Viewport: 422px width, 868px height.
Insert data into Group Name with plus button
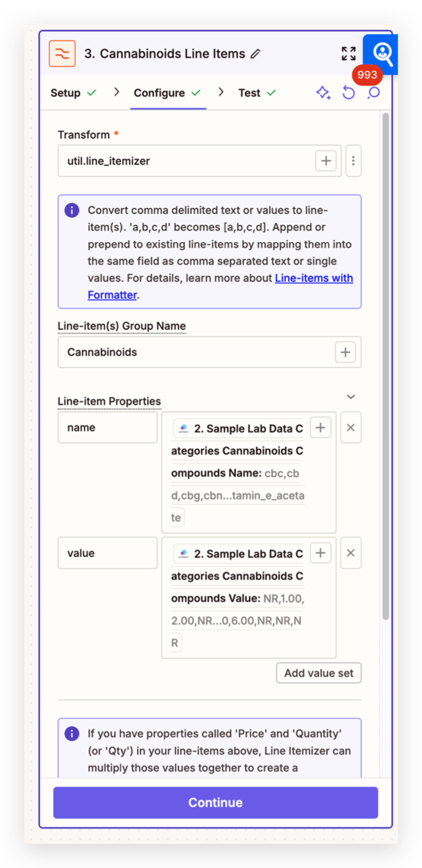345,352
